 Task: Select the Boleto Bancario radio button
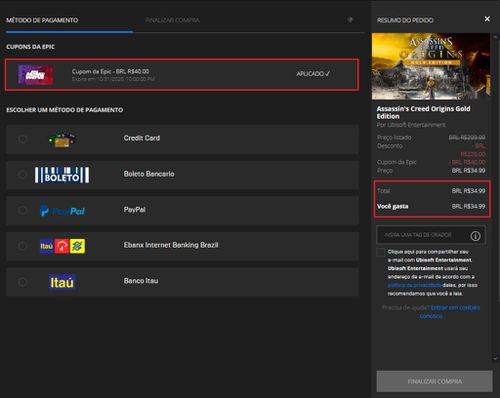pos(23,174)
